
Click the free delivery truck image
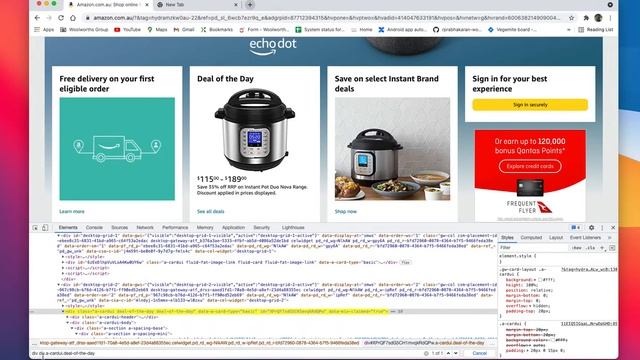click(117, 149)
